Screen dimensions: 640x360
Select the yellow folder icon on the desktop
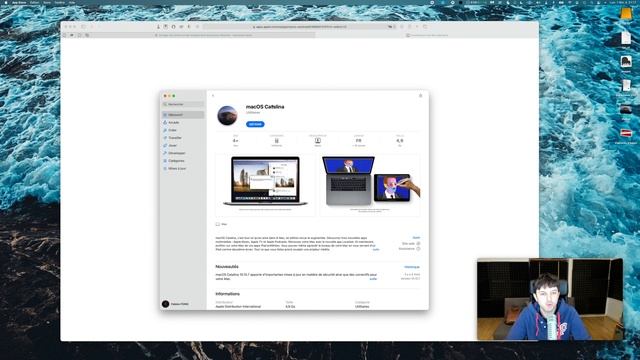[626, 14]
